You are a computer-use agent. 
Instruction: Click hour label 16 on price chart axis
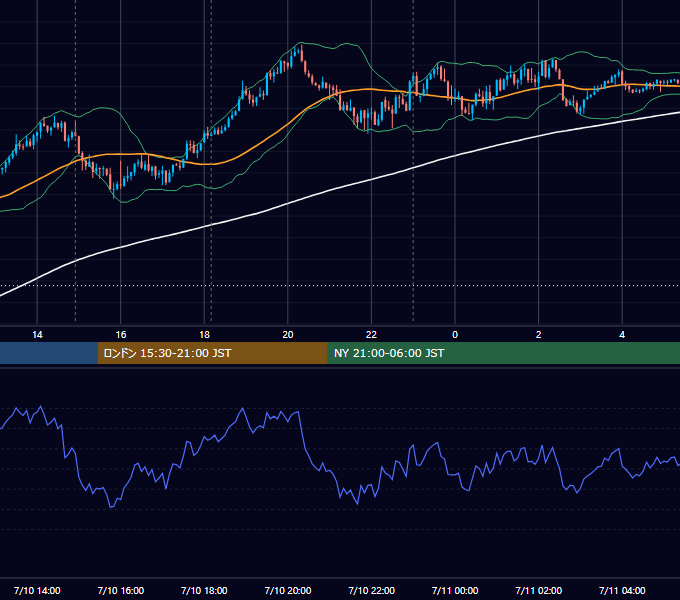coord(121,335)
